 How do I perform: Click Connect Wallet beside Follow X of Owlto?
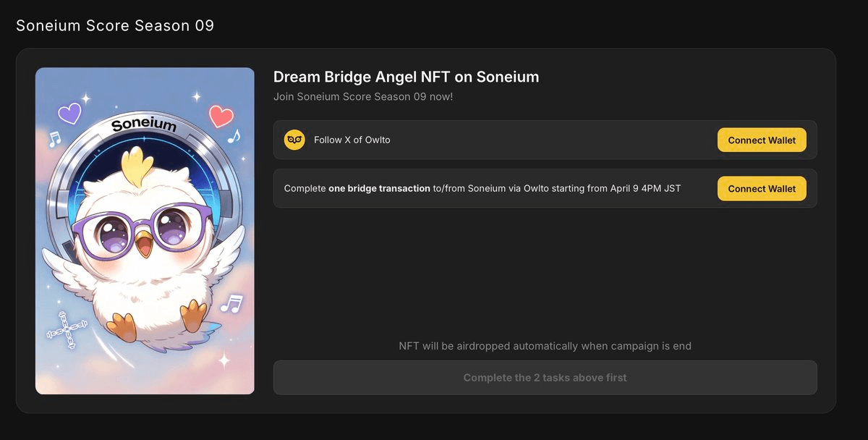(x=762, y=140)
